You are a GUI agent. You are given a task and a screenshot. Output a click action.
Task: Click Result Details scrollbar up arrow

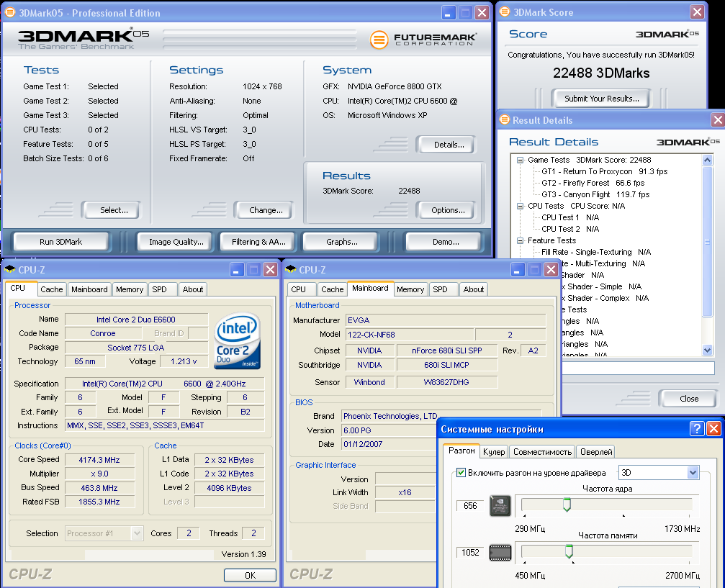tap(708, 160)
